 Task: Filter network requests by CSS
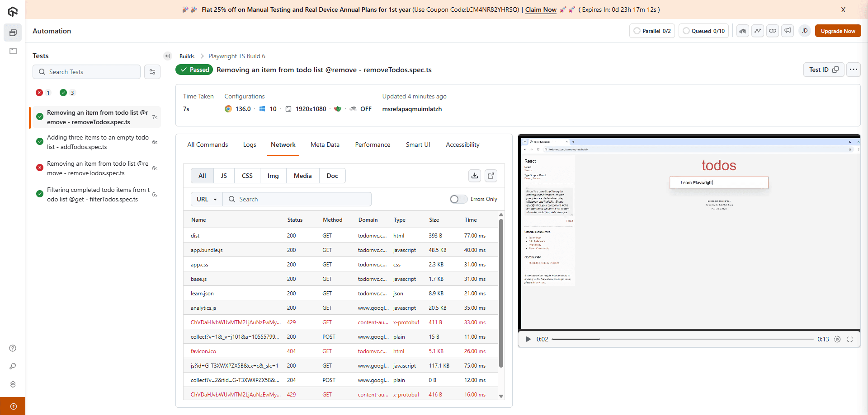point(247,176)
